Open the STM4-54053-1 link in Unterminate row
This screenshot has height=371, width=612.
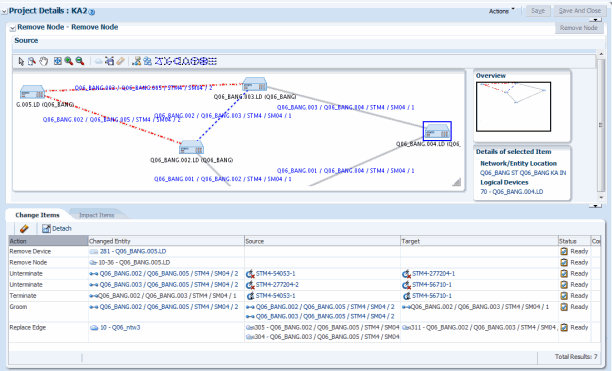tap(276, 274)
